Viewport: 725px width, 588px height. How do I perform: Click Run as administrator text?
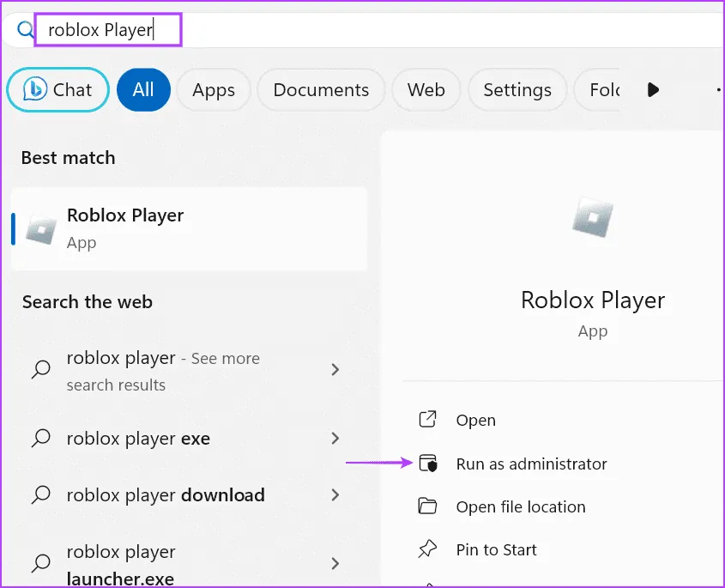531,464
